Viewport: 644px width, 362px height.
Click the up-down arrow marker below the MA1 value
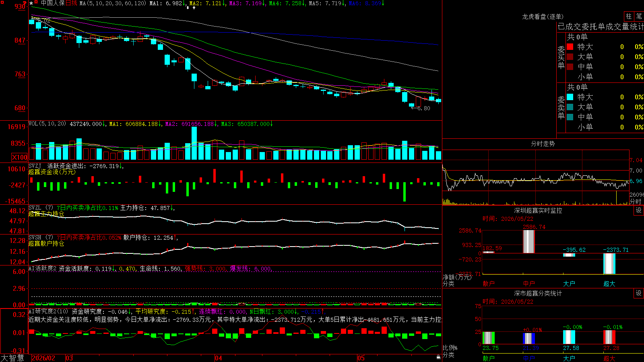[187, 8]
